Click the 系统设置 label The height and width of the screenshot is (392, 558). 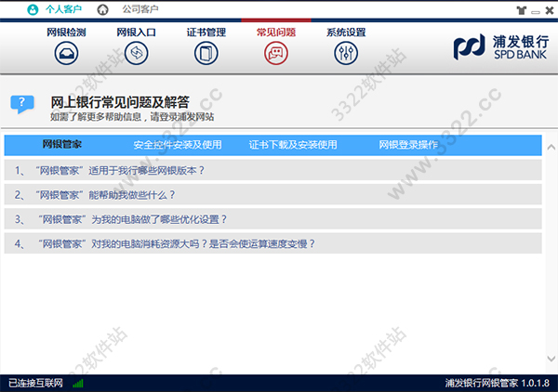[346, 33]
